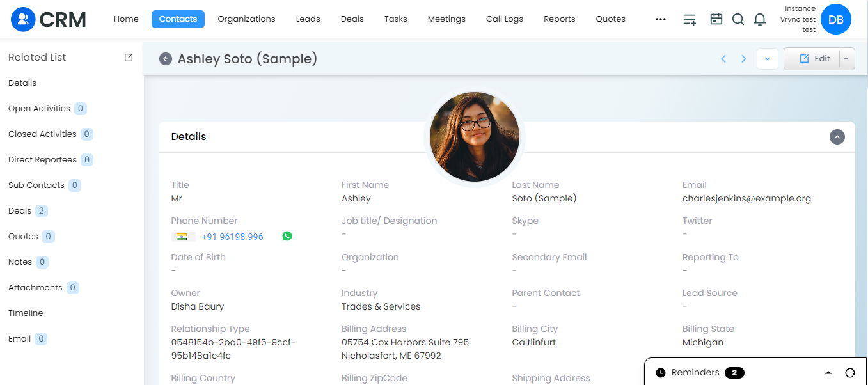Open the Edit button dropdown arrow

point(846,59)
